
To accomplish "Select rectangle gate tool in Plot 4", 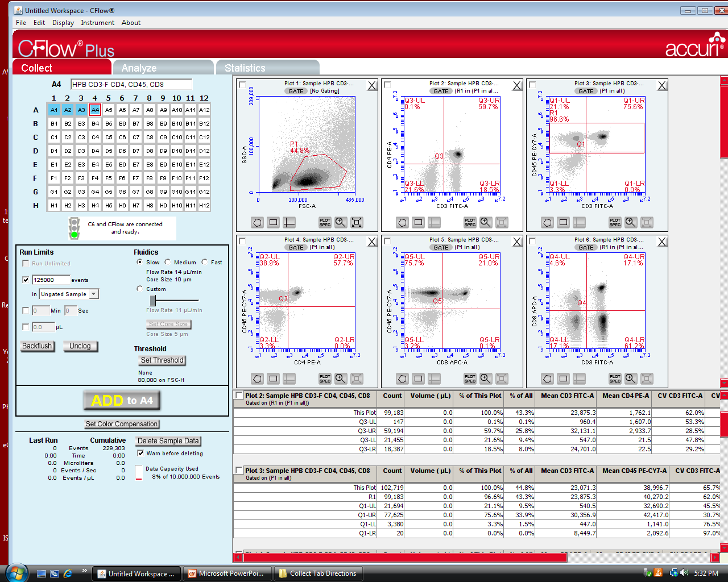I will point(274,379).
